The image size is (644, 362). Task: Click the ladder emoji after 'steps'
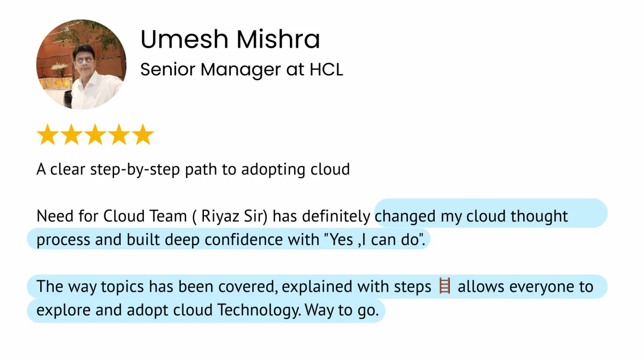tap(444, 287)
